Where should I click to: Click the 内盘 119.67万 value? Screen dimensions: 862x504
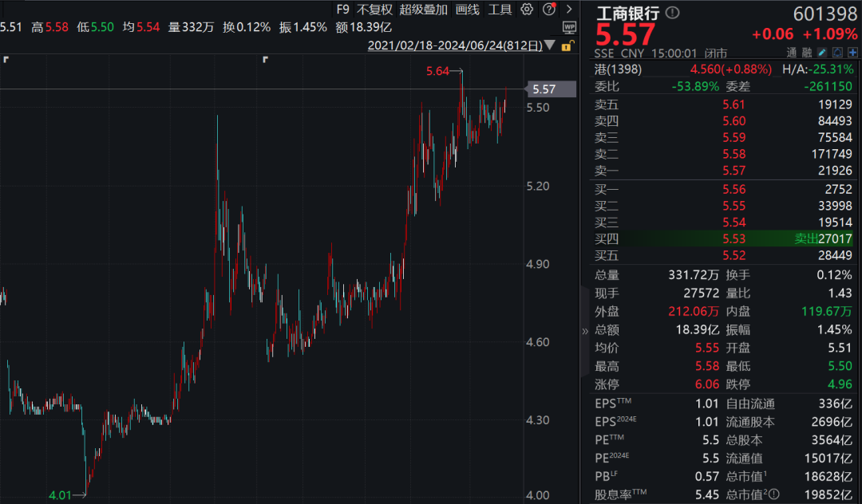point(827,311)
